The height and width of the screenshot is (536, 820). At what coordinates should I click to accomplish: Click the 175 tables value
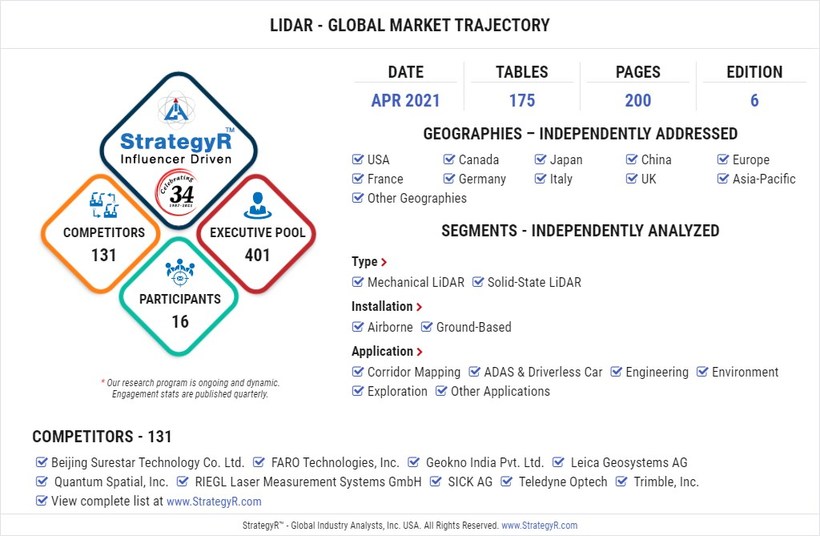click(522, 100)
